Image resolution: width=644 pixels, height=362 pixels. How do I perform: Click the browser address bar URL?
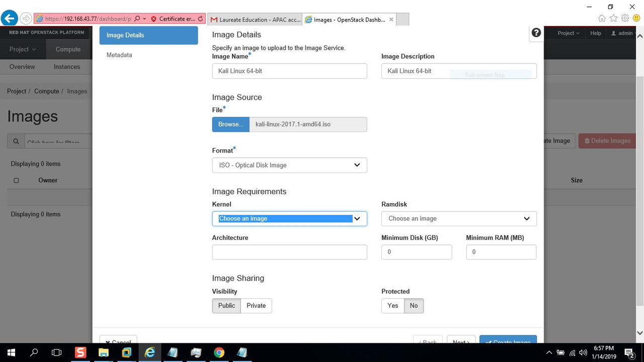click(x=88, y=19)
